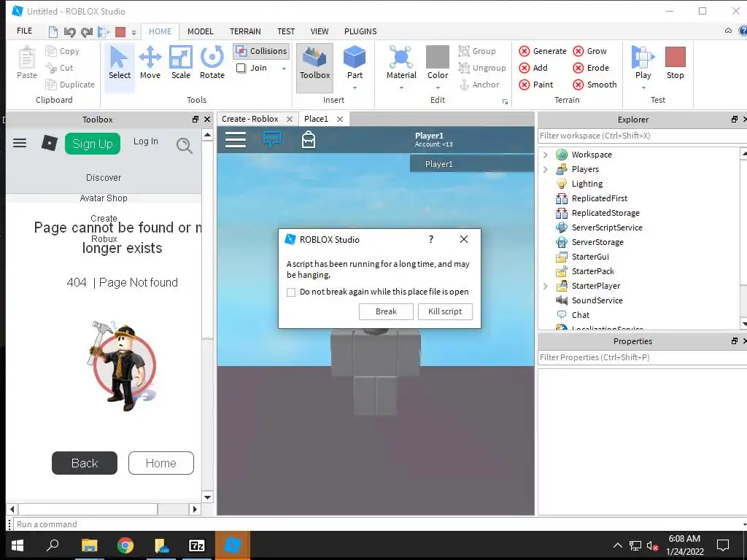
Task: Click the Copy command
Action: (63, 51)
